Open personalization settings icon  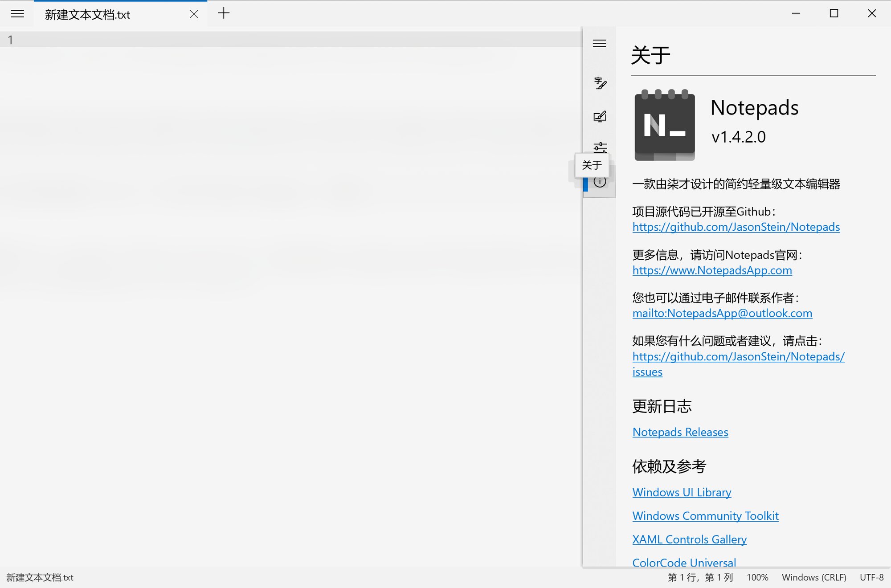click(600, 116)
